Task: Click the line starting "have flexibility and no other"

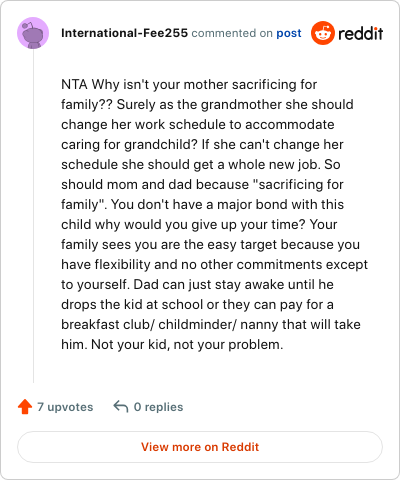Action: coord(214,265)
